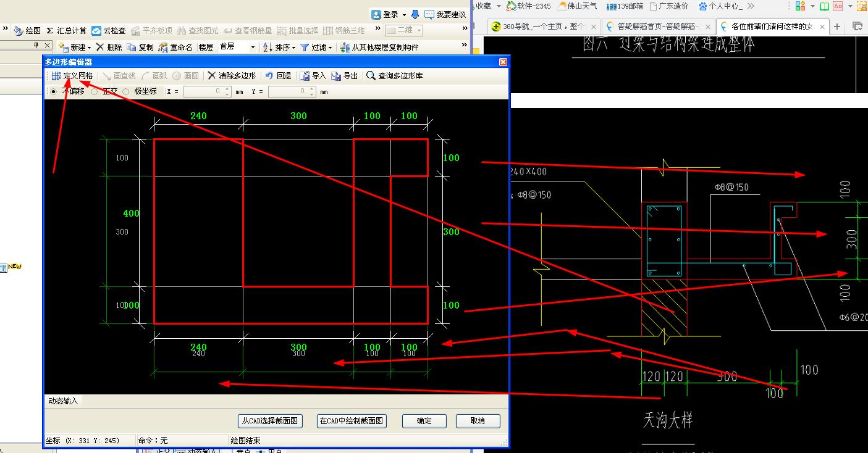Viewport: 868px width, 453px height.
Task: Open a new browser tab with the plus button
Action: coord(837,27)
